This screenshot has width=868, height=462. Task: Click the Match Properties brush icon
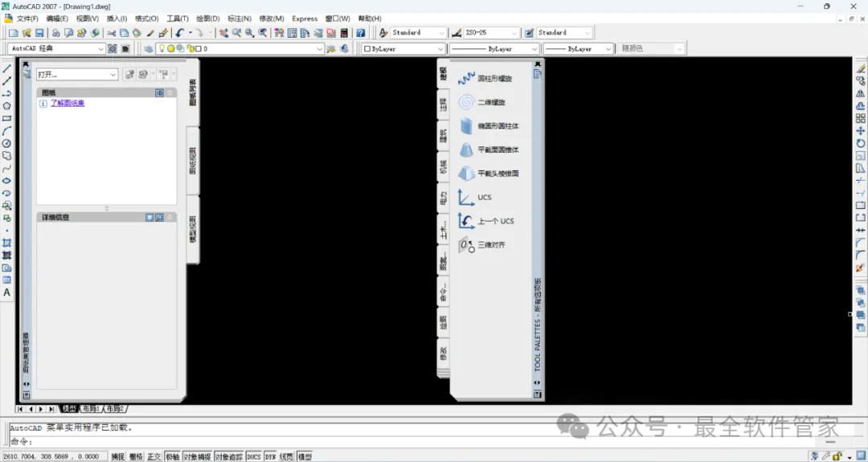tap(150, 33)
